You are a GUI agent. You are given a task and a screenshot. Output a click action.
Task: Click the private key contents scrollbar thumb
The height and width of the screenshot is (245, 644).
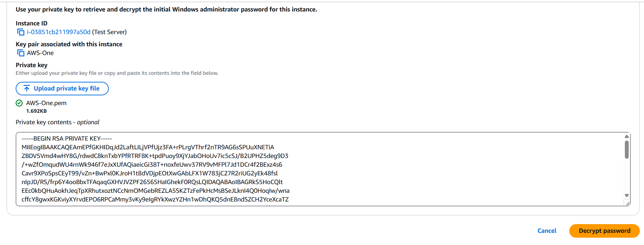pyautogui.click(x=627, y=150)
